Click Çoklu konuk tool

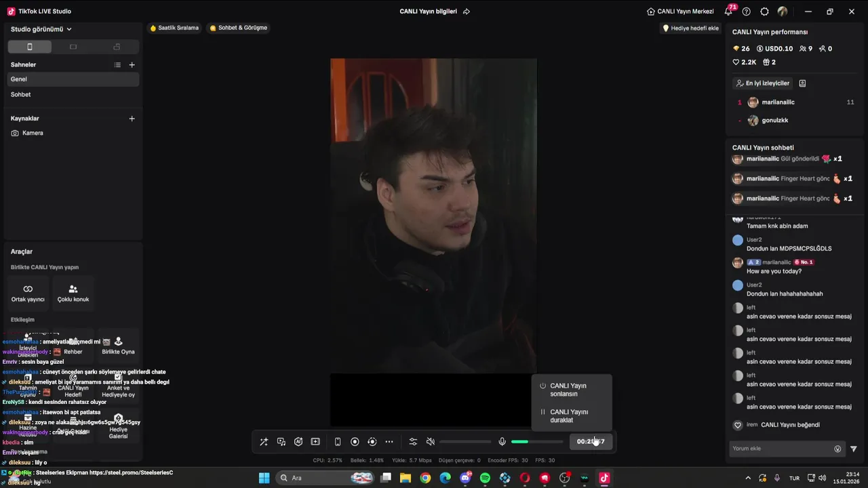pos(73,293)
